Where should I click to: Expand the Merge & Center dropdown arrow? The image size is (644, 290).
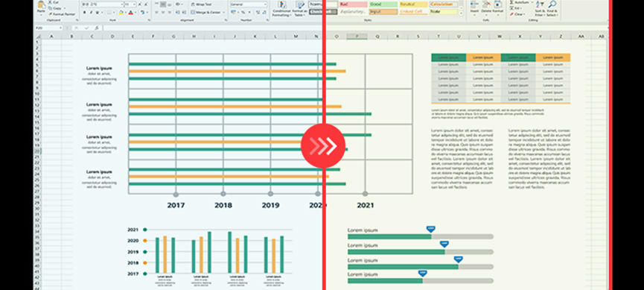(x=223, y=13)
